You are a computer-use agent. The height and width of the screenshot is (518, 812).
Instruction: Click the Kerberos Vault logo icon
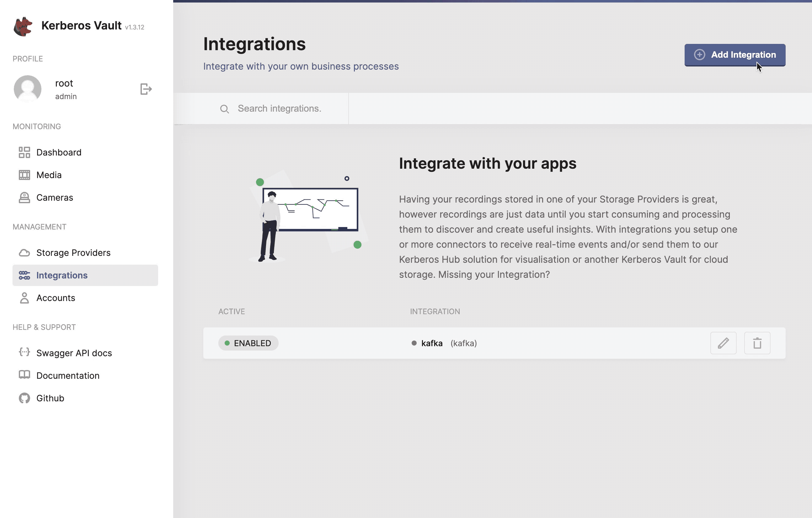click(22, 26)
